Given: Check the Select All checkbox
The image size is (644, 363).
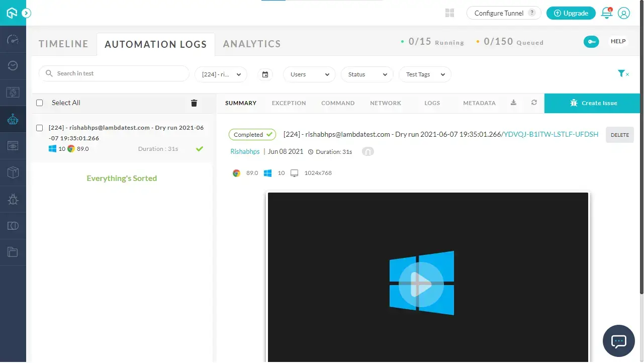Looking at the screenshot, I should (39, 103).
